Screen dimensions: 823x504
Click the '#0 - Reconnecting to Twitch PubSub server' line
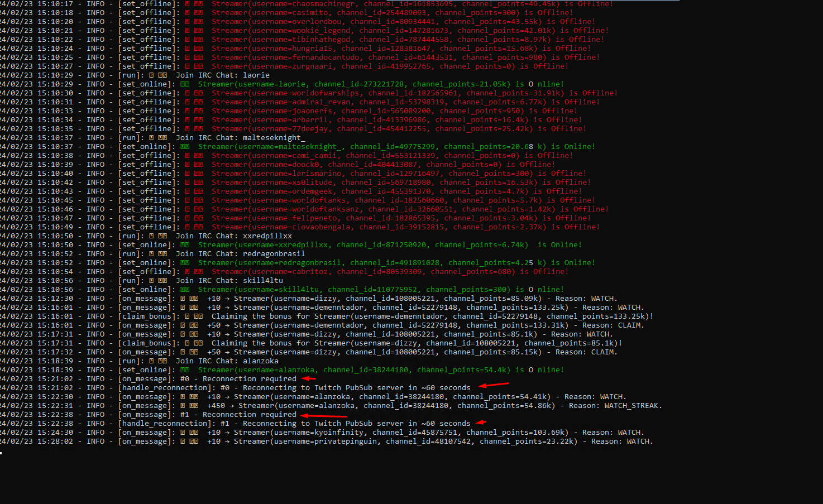346,388
